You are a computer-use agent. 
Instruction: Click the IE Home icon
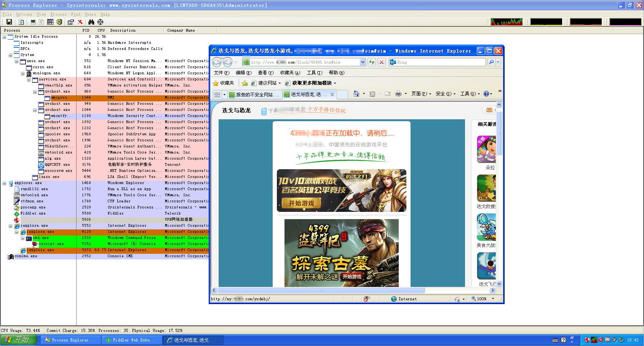356,94
